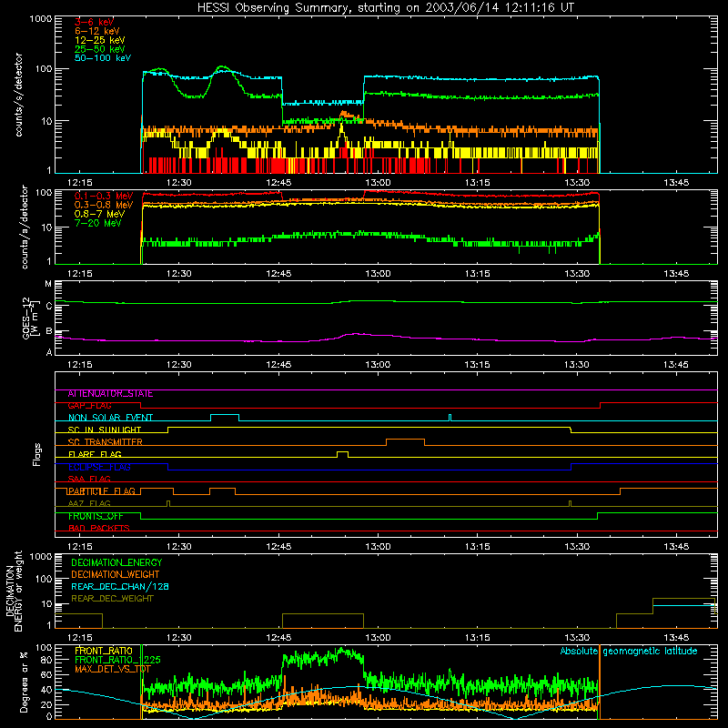Click the GOES M class axis label
Screen dimensions: 728x728
(x=48, y=284)
